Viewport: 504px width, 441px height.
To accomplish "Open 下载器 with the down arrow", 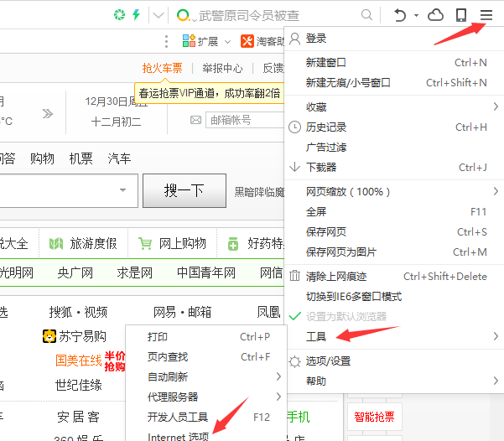I will pos(394,167).
